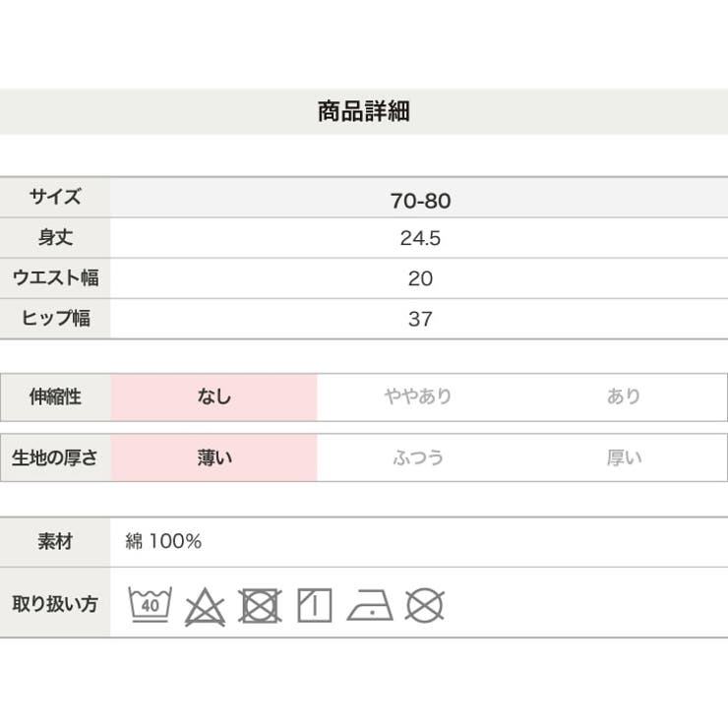Click the 綿 100% material text

click(x=163, y=541)
